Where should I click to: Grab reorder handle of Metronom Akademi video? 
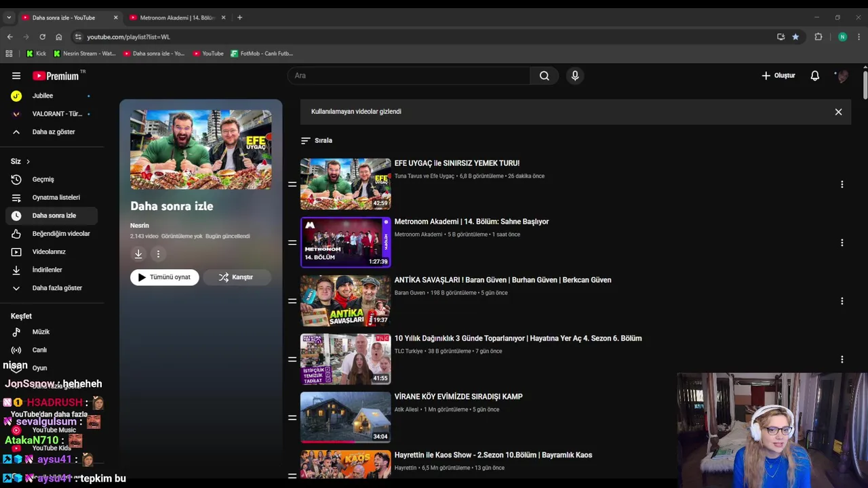coord(292,243)
